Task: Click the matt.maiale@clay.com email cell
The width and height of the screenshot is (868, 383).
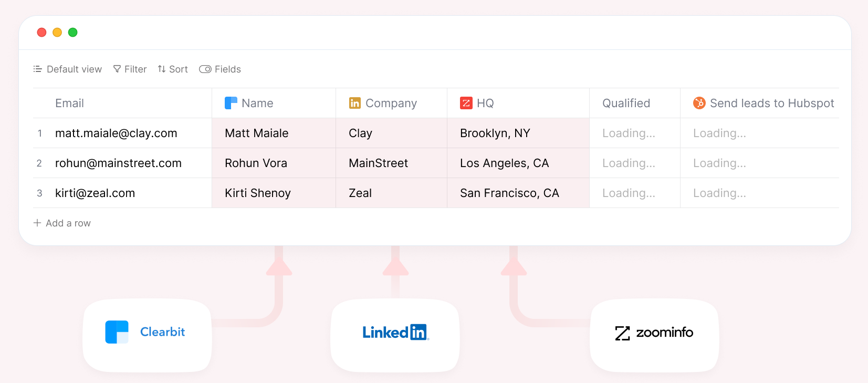Action: [116, 133]
